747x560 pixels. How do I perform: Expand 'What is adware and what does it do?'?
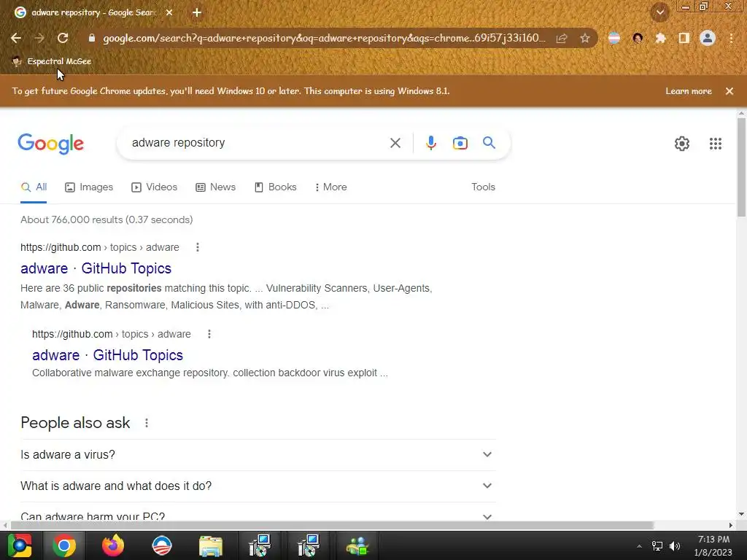258,486
